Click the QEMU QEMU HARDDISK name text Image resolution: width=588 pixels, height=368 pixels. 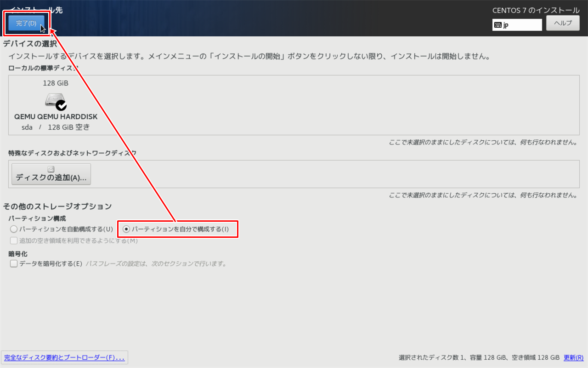pos(55,116)
